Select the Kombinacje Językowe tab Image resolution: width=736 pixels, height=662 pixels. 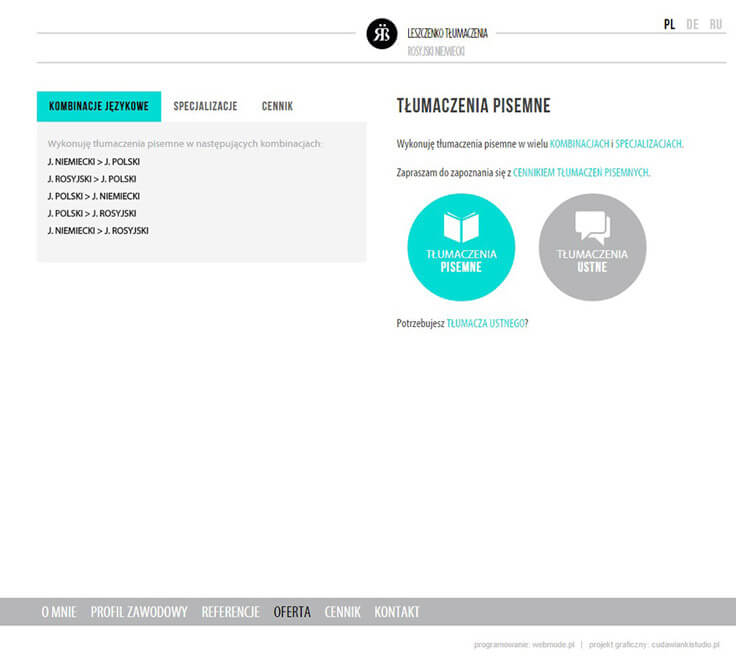point(99,106)
